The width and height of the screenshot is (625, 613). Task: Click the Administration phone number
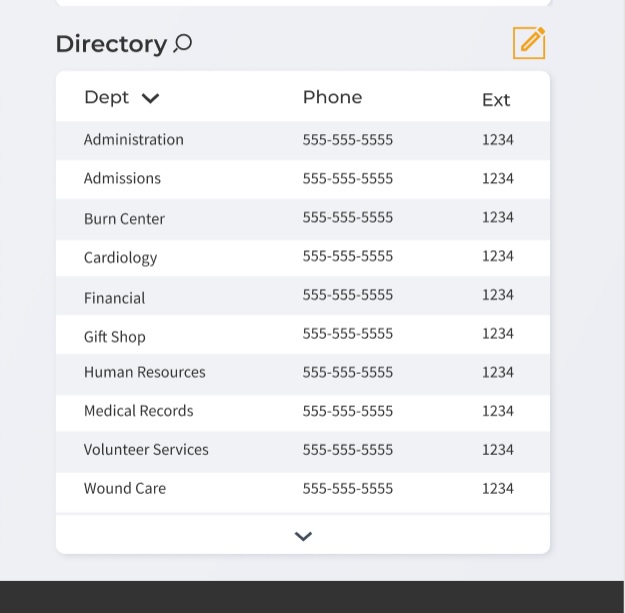347,140
